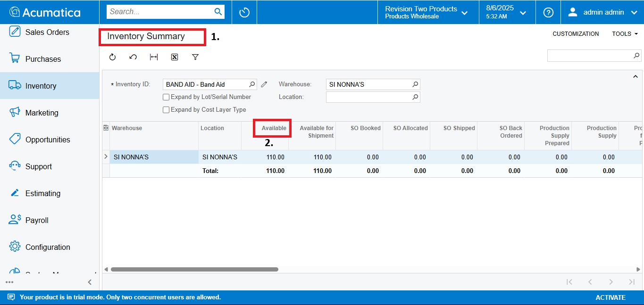Open the business date 8/6/2025 dropdown

click(506, 12)
